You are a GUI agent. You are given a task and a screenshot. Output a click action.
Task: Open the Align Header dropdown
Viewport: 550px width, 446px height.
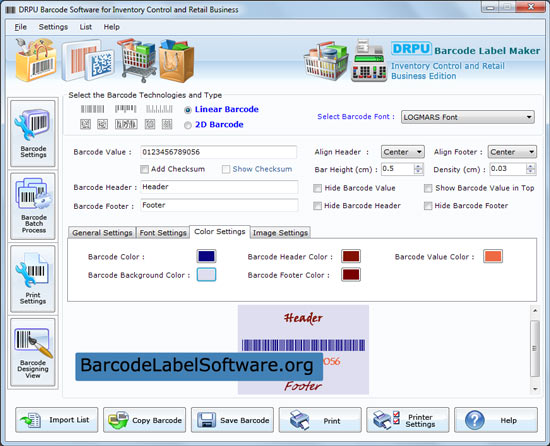(403, 152)
